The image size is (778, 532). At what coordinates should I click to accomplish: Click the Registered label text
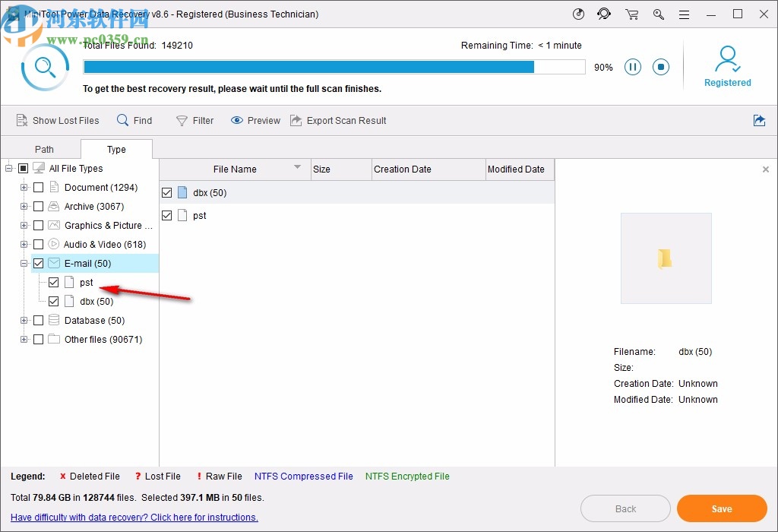[x=727, y=82]
